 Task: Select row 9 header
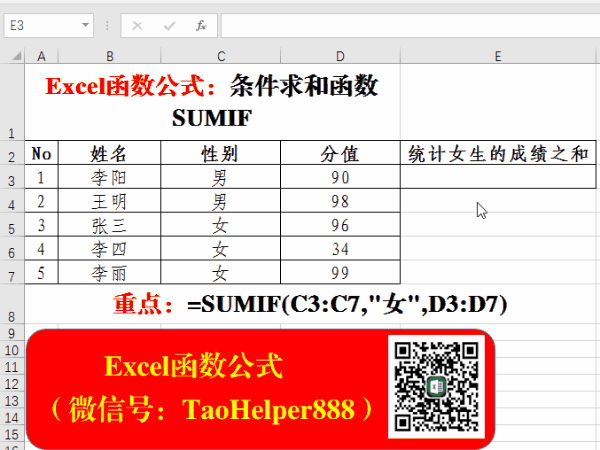click(12, 333)
